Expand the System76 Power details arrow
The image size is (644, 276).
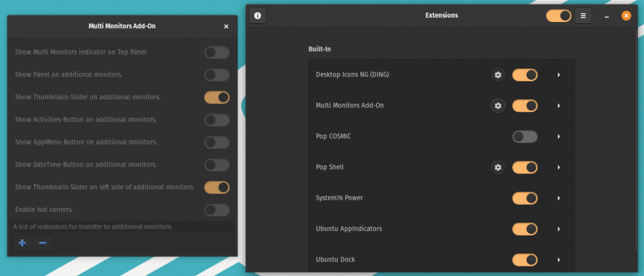pos(558,198)
